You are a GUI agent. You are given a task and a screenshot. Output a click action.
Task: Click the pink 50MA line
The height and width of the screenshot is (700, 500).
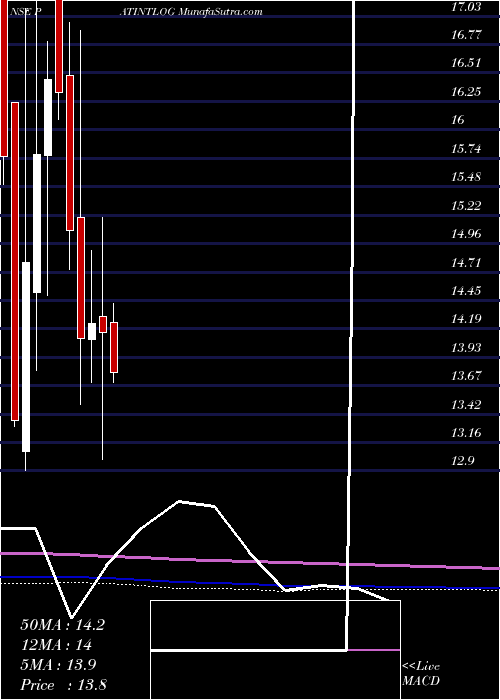click(250, 561)
